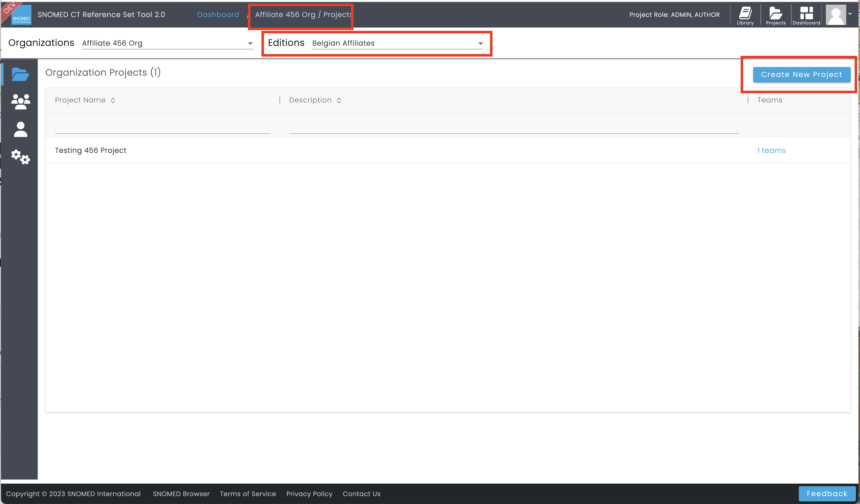Screen dimensions: 860x504
Task: Open the Projects folder icon in top bar
Action: [775, 15]
